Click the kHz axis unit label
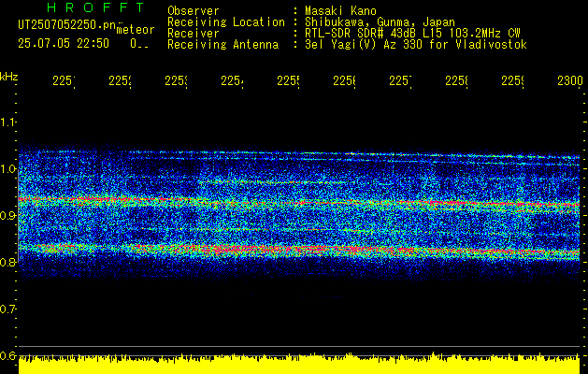The image size is (588, 374). coord(8,78)
